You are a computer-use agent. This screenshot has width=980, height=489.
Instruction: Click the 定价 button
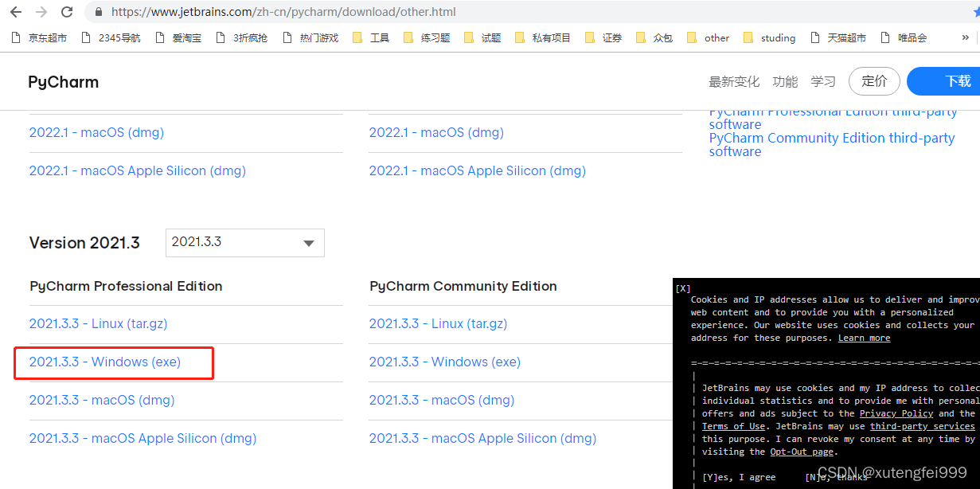874,81
